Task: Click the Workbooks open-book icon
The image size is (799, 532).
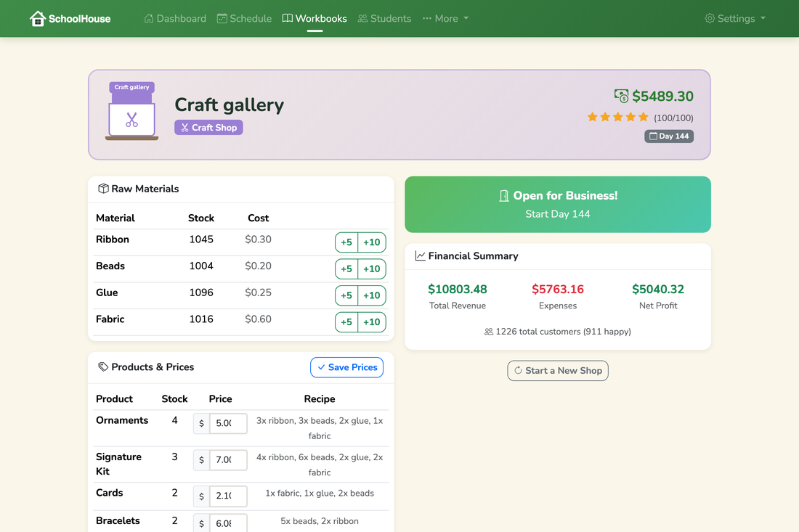Action: [288, 18]
